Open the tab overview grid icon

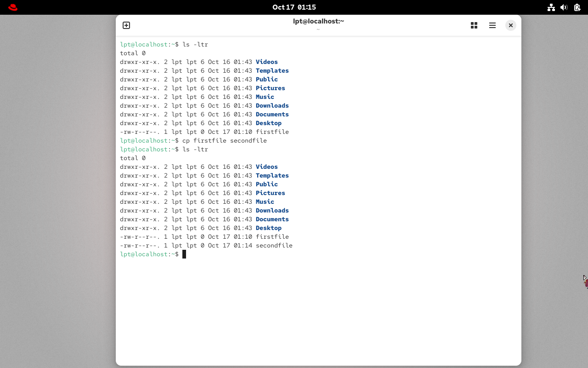coord(474,25)
